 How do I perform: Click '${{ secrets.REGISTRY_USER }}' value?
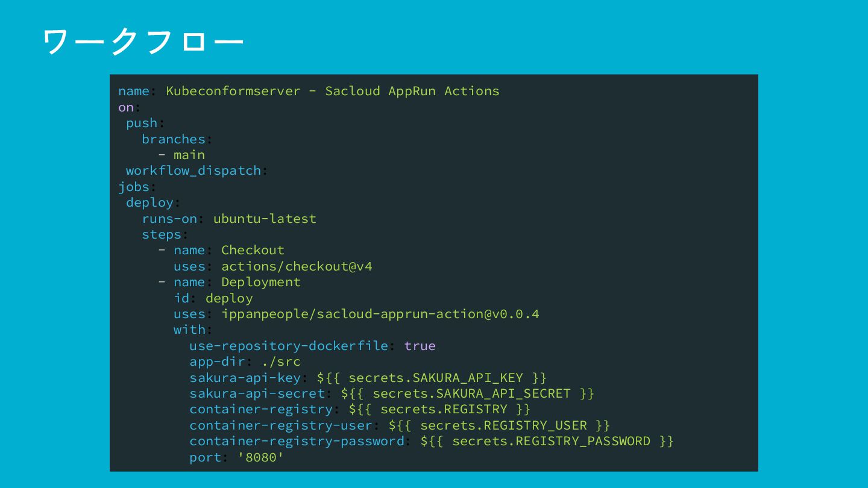pos(500,425)
